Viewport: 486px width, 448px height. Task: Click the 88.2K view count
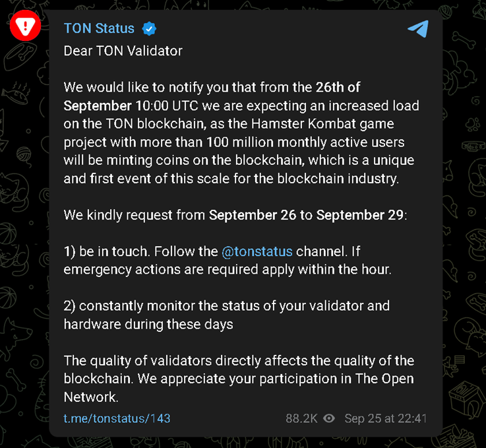pyautogui.click(x=301, y=418)
